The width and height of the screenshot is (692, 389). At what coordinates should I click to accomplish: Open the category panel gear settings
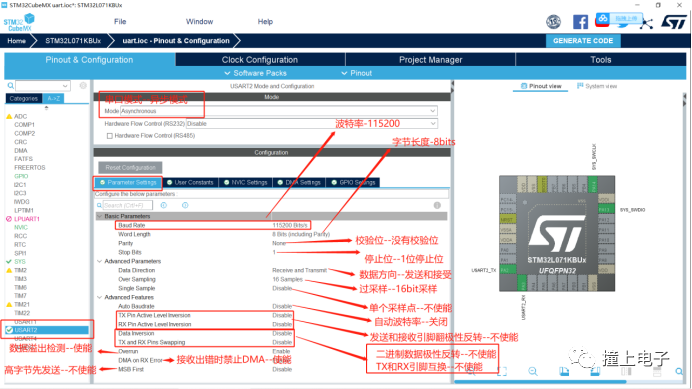pos(83,85)
